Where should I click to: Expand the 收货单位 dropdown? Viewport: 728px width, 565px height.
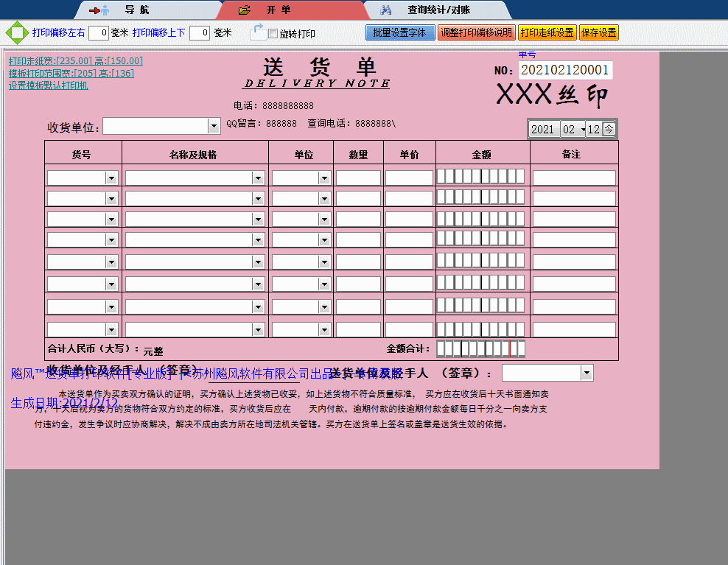[214, 127]
